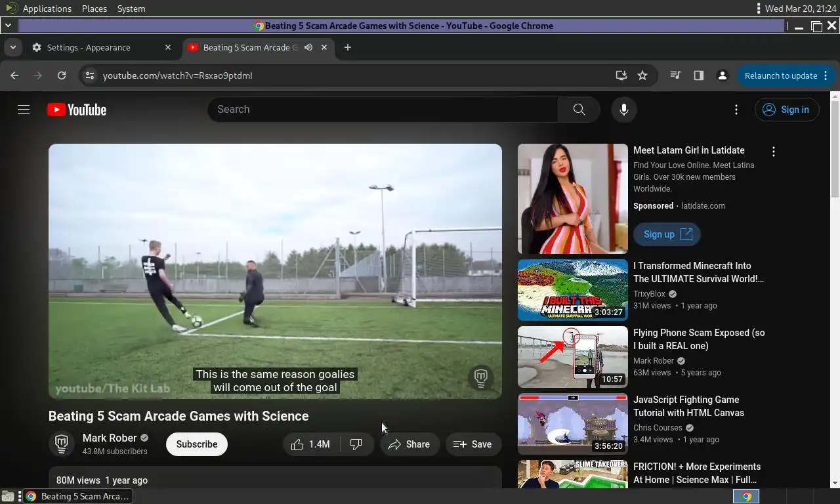The height and width of the screenshot is (504, 840).
Task: Open media controls icon in toolbar
Action: pyautogui.click(x=675, y=75)
